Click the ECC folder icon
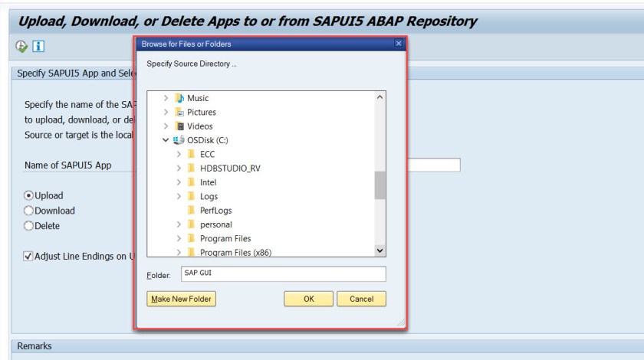644x360 pixels. pos(191,154)
